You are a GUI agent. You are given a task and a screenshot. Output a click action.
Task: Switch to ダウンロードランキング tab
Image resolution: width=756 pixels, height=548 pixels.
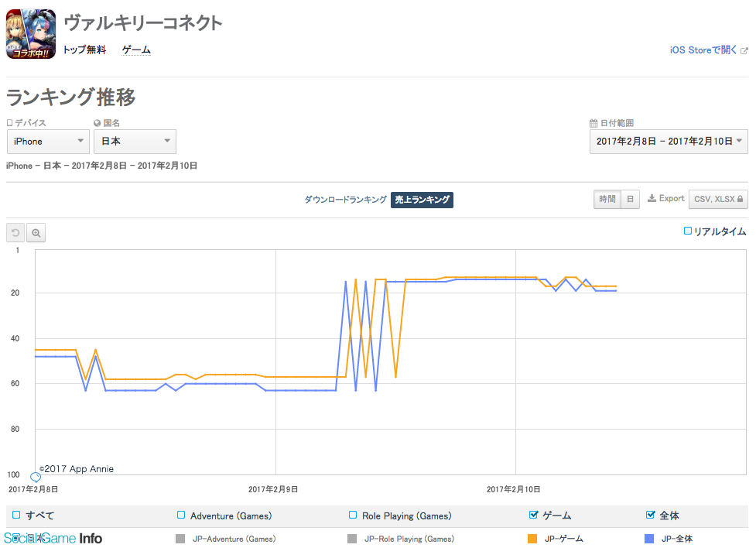tap(345, 200)
